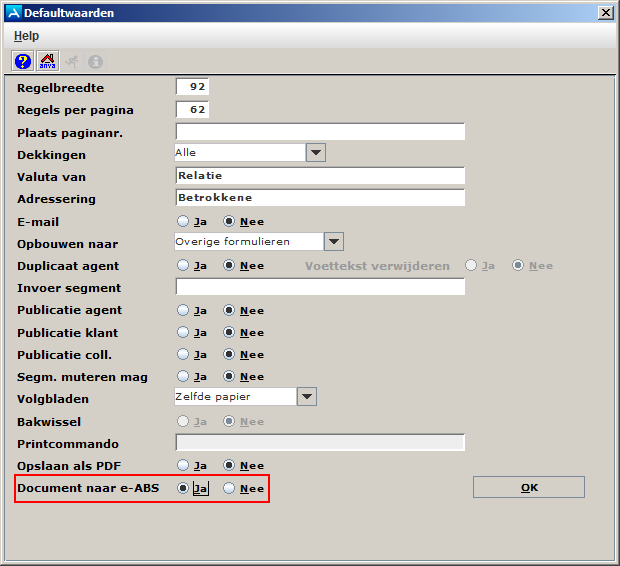The height and width of the screenshot is (566, 620).
Task: Click the blue question mark help icon
Action: coord(22,61)
